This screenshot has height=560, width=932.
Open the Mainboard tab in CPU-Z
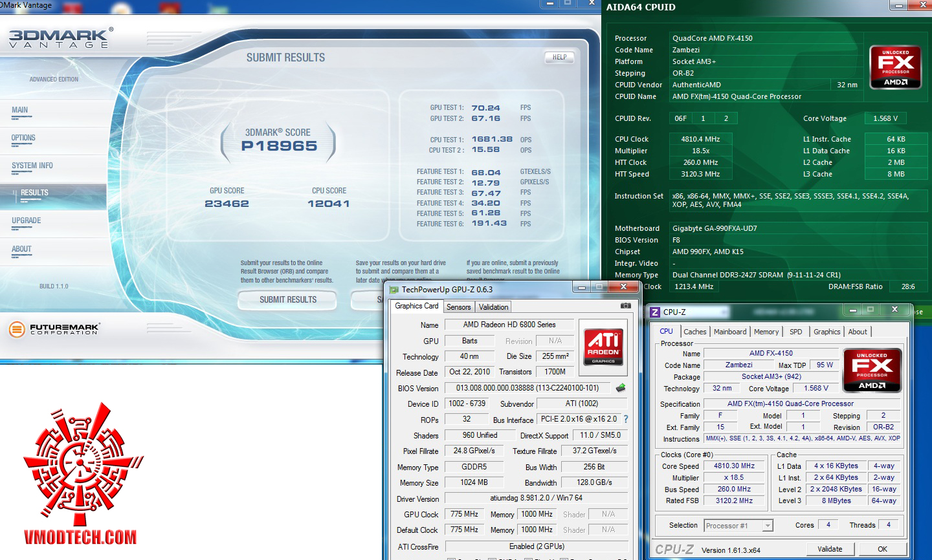pos(730,332)
